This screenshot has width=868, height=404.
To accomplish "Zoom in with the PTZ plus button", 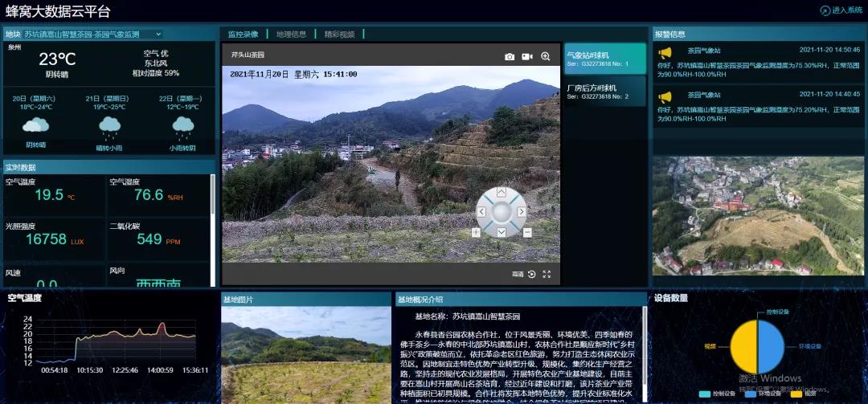I will (476, 232).
